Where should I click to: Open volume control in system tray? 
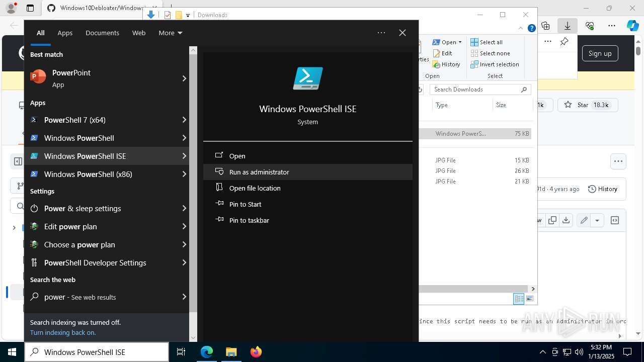tap(579, 352)
